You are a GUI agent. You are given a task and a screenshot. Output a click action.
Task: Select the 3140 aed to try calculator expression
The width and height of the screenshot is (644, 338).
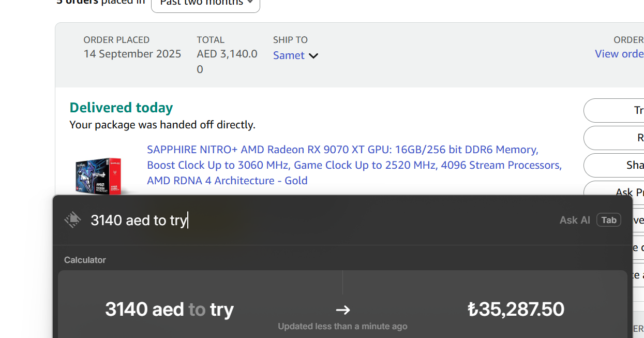click(170, 309)
